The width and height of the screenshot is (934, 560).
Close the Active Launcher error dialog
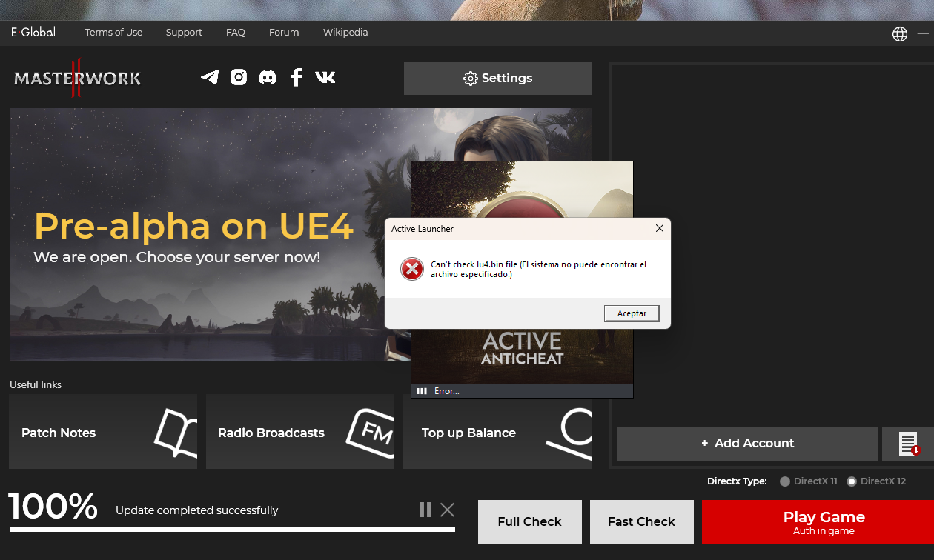(659, 229)
